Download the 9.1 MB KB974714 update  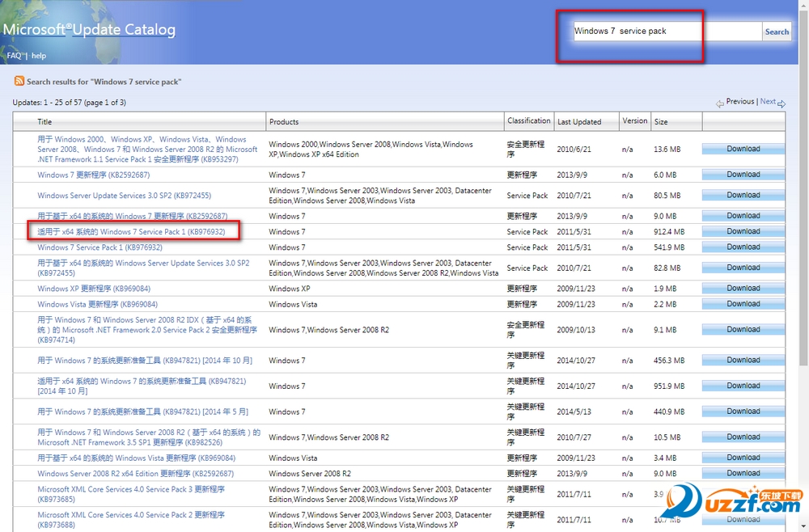coord(743,330)
